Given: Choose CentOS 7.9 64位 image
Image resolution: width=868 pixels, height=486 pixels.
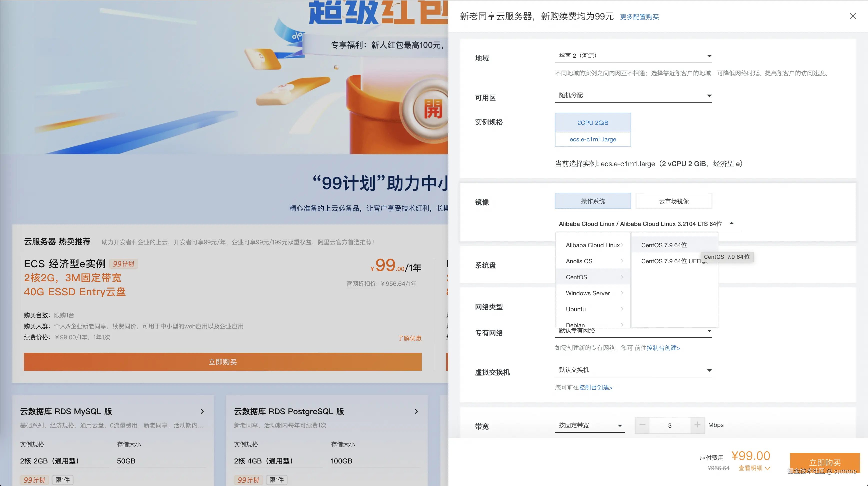Looking at the screenshot, I should (x=664, y=245).
